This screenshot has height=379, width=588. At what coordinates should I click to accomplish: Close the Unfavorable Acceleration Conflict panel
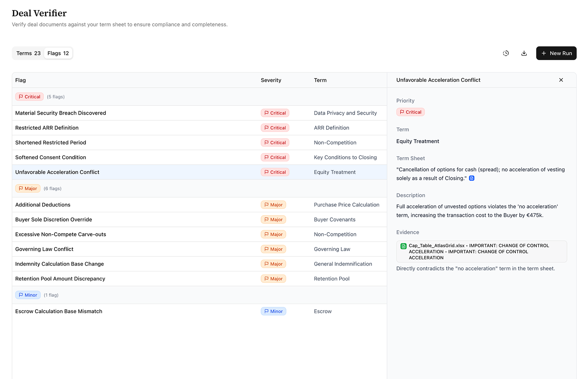point(561,80)
